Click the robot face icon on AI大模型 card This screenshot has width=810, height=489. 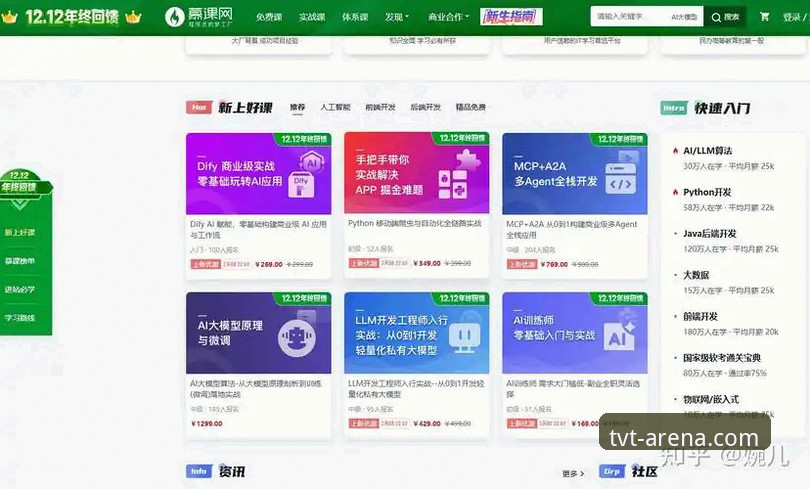297,338
